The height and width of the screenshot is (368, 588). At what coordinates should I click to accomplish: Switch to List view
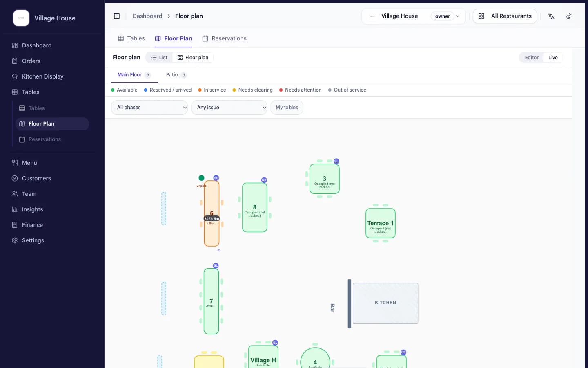(159, 58)
